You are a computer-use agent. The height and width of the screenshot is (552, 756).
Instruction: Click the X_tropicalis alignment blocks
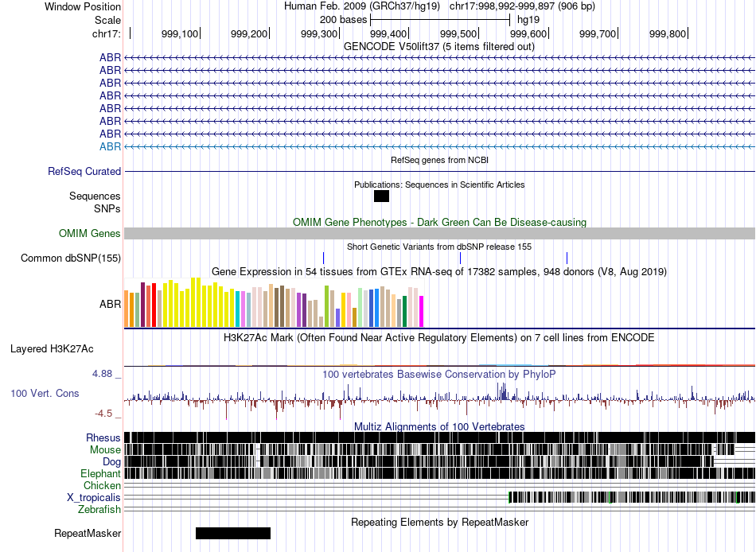pos(632,498)
